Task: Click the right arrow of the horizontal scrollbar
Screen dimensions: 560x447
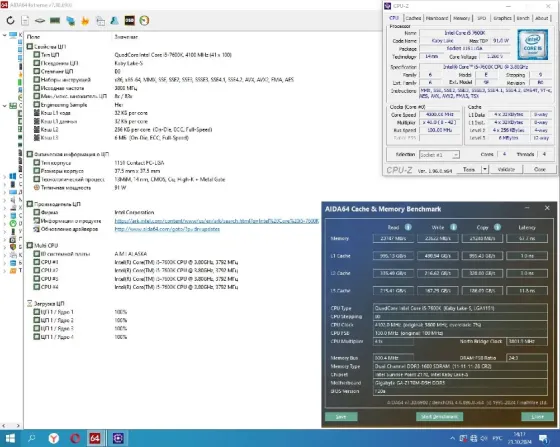Action: (x=18, y=426)
